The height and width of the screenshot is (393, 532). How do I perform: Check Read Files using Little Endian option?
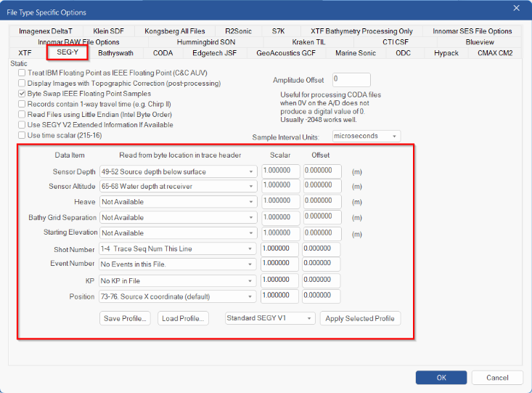tap(22, 115)
